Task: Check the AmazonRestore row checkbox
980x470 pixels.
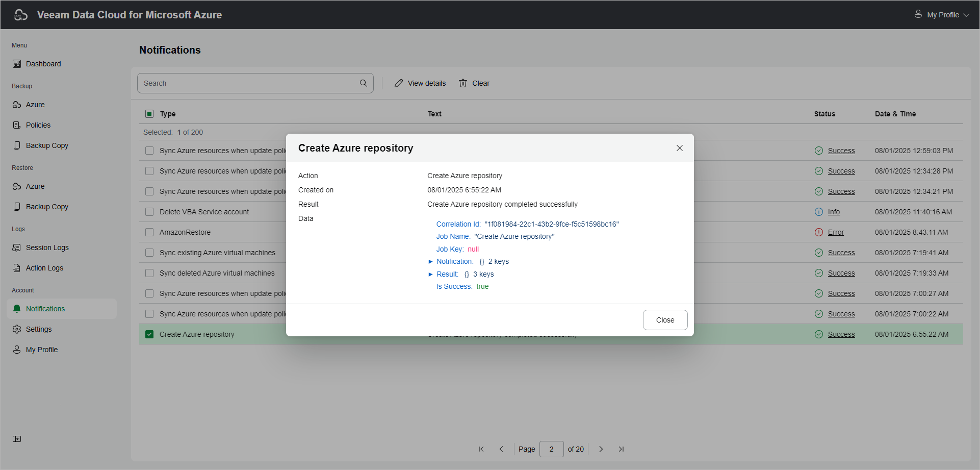Action: pyautogui.click(x=149, y=232)
